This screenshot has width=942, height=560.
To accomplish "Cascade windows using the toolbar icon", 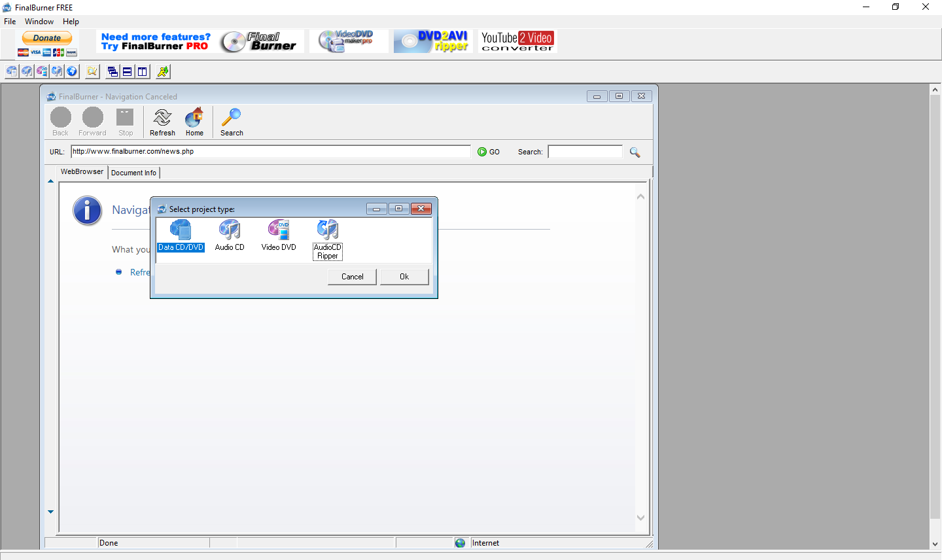I will click(113, 71).
